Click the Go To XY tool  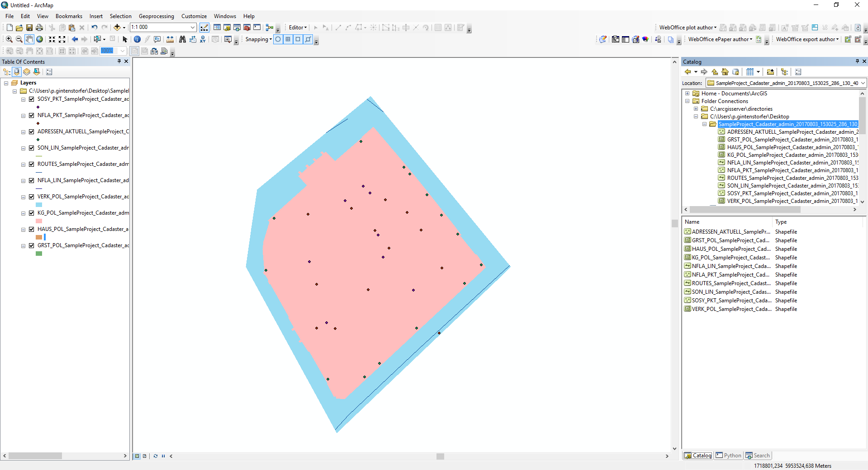pyautogui.click(x=203, y=40)
